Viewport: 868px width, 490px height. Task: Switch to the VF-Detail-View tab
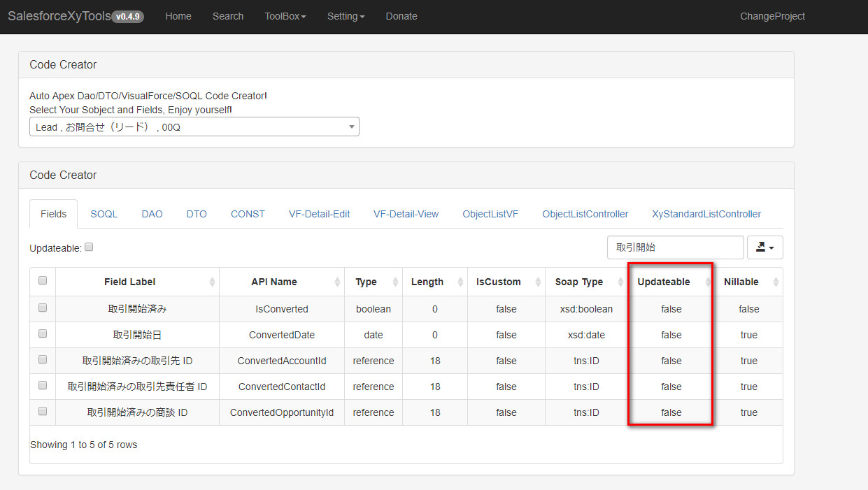click(406, 214)
